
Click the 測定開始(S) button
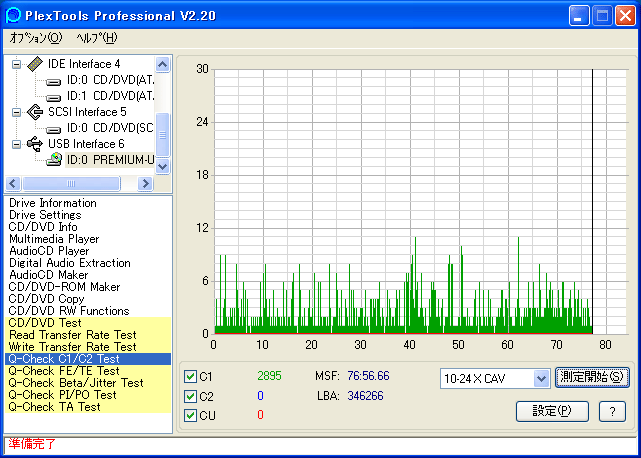(592, 377)
